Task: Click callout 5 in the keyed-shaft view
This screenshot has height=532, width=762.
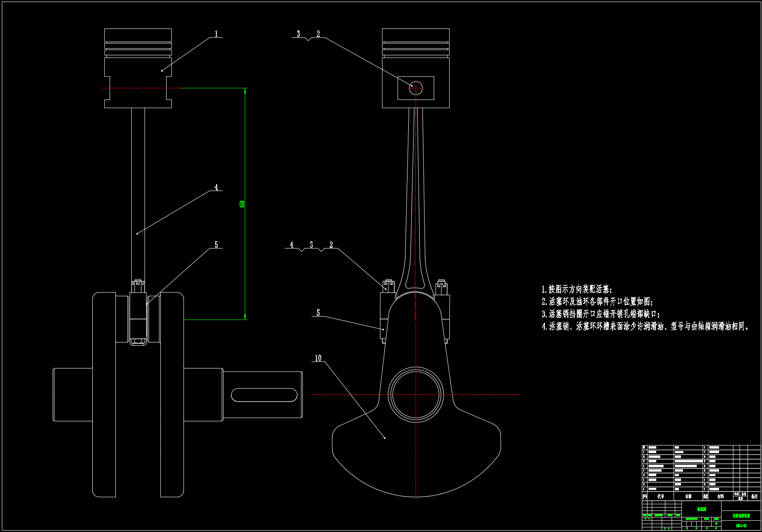Action: (216, 245)
